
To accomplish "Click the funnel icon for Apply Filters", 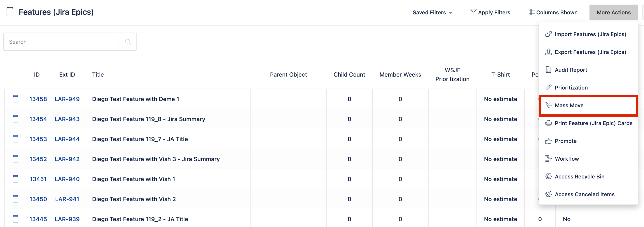I will (x=473, y=12).
